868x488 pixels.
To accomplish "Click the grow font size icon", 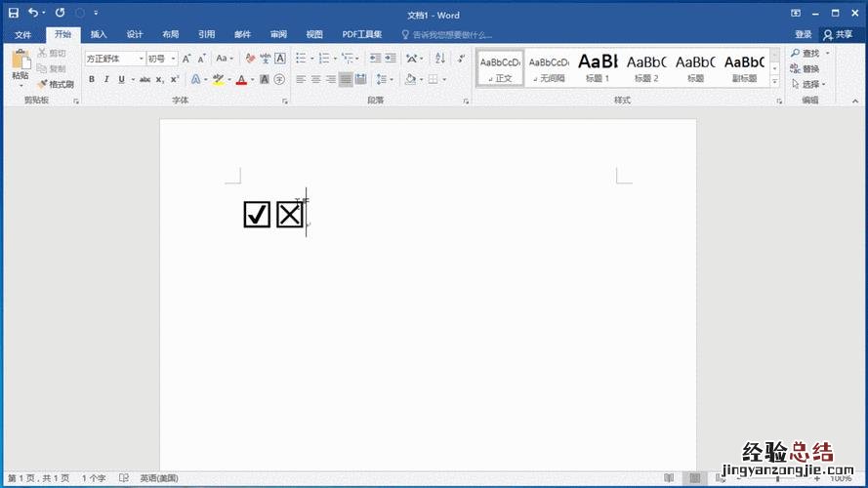I will [x=186, y=59].
